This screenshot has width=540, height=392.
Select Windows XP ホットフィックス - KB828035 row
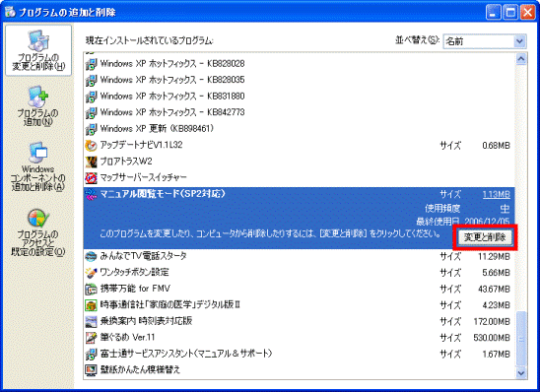point(299,80)
